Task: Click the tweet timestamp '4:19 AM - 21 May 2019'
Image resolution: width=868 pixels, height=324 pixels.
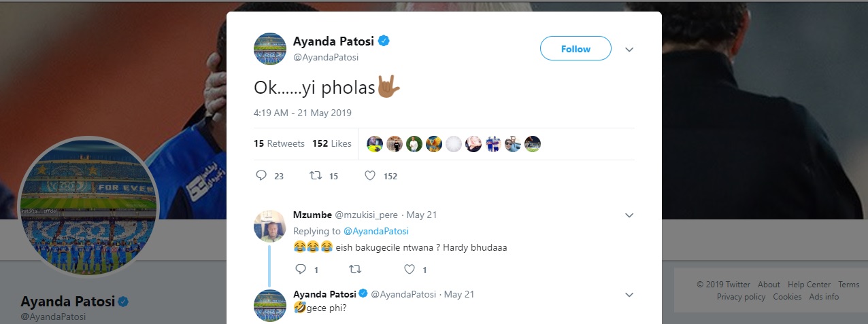Action: coord(302,113)
